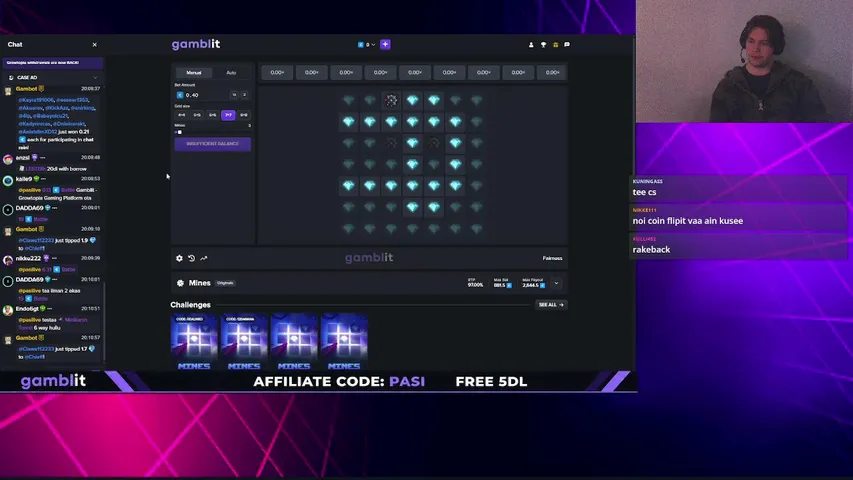
Task: Click the Originals tag beside Mines
Action: pos(225,283)
